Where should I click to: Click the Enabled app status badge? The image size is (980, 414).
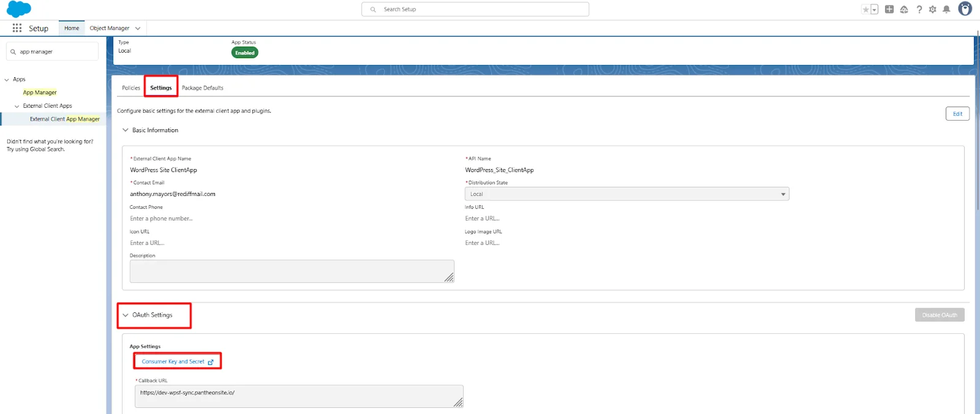[x=245, y=53]
